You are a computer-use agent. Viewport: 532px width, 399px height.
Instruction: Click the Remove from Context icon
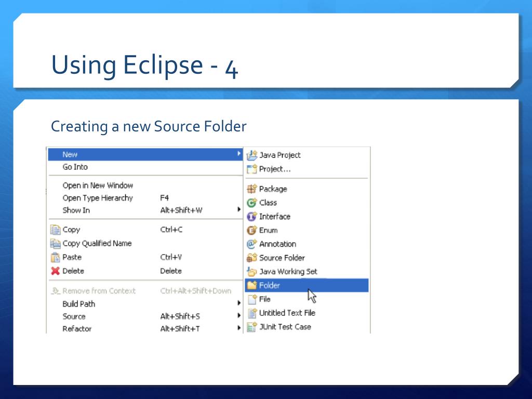tap(55, 291)
